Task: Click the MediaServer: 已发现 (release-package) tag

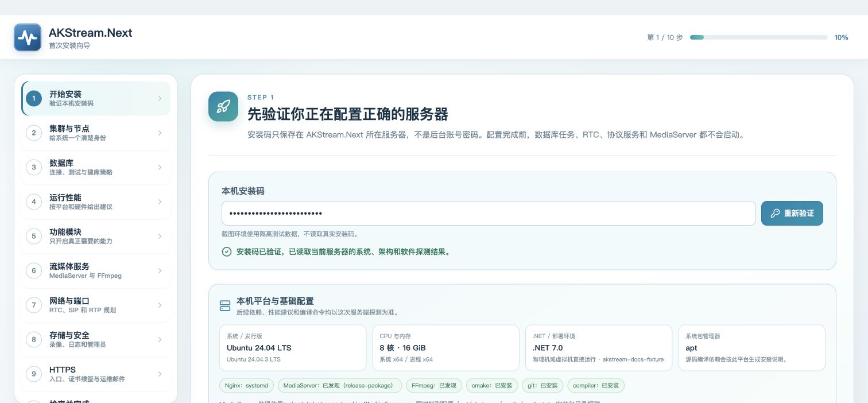Action: [x=340, y=385]
